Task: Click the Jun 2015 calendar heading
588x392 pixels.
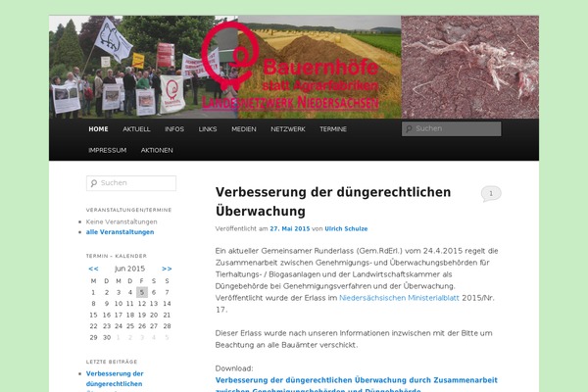Action: (129, 269)
